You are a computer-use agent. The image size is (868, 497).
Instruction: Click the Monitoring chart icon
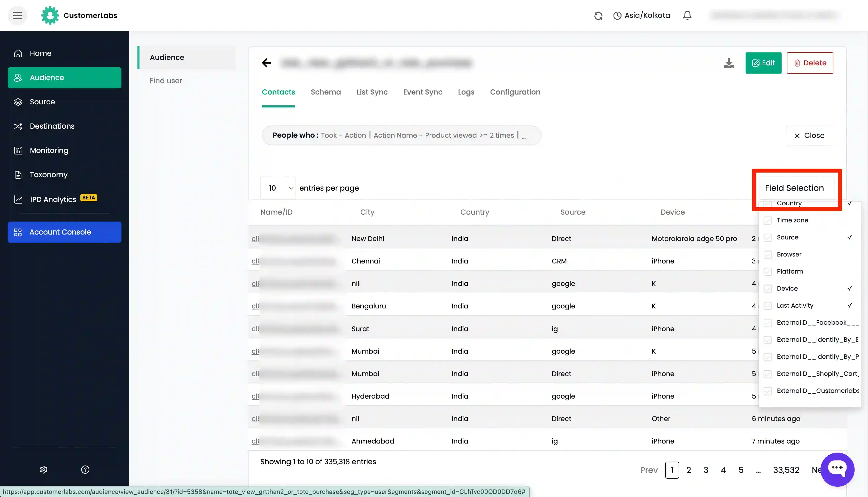coord(18,150)
